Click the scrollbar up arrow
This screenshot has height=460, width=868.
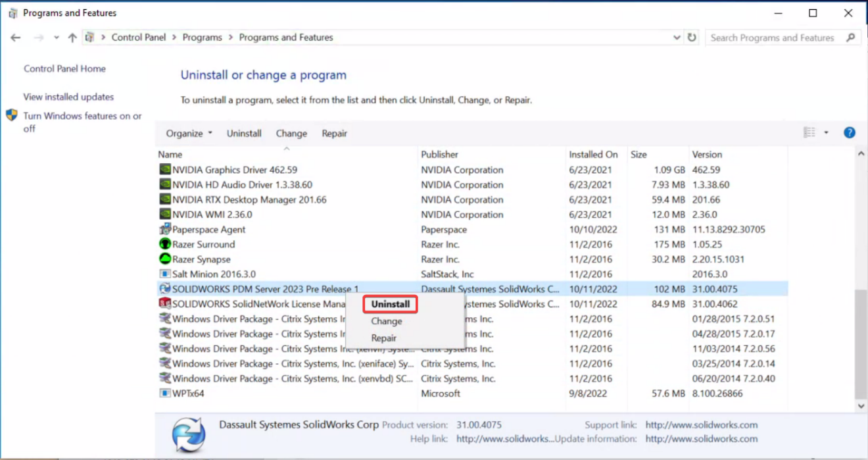click(861, 154)
